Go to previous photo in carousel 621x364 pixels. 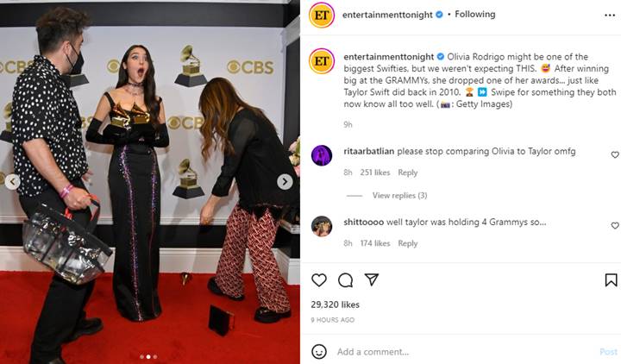pos(12,182)
